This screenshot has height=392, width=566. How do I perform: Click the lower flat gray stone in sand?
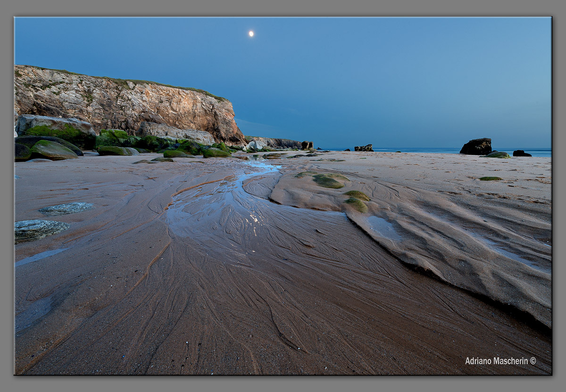tap(38, 229)
